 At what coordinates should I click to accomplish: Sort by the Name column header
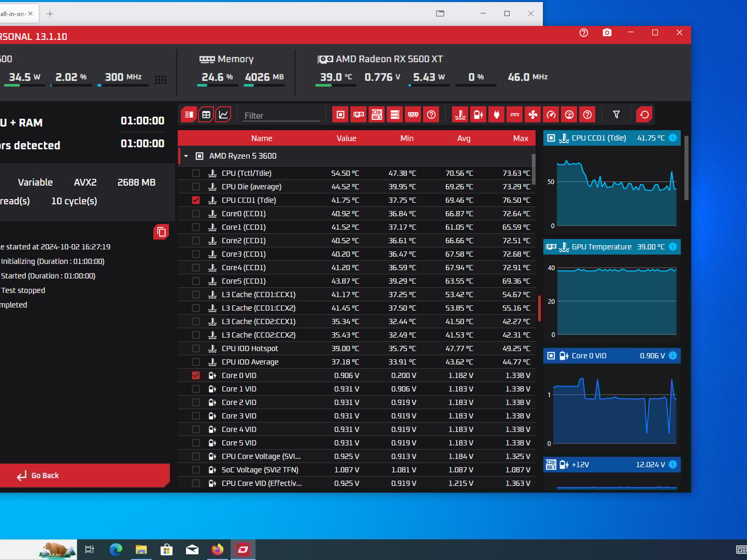pos(262,138)
